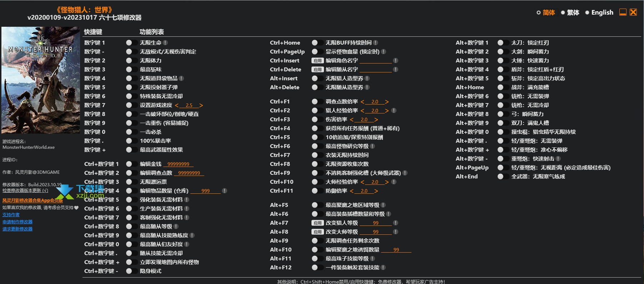Enable 100%暴击率 toggle
The width and height of the screenshot is (644, 284).
(131, 141)
